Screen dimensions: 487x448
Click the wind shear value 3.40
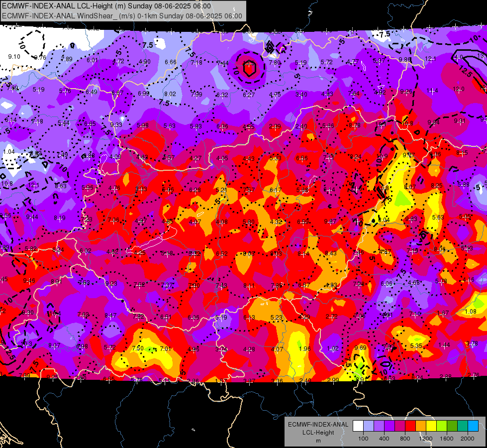[301, 94]
